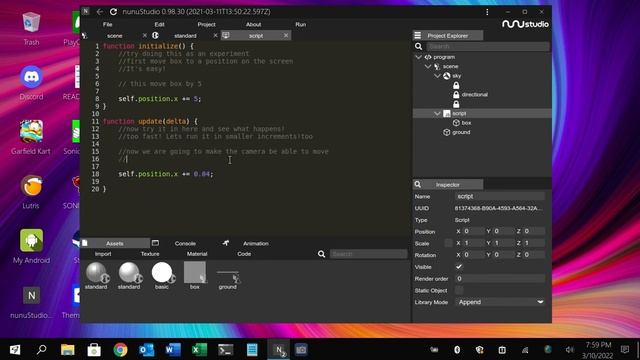
Task: Edit the Name field containing script
Action: pos(500,196)
